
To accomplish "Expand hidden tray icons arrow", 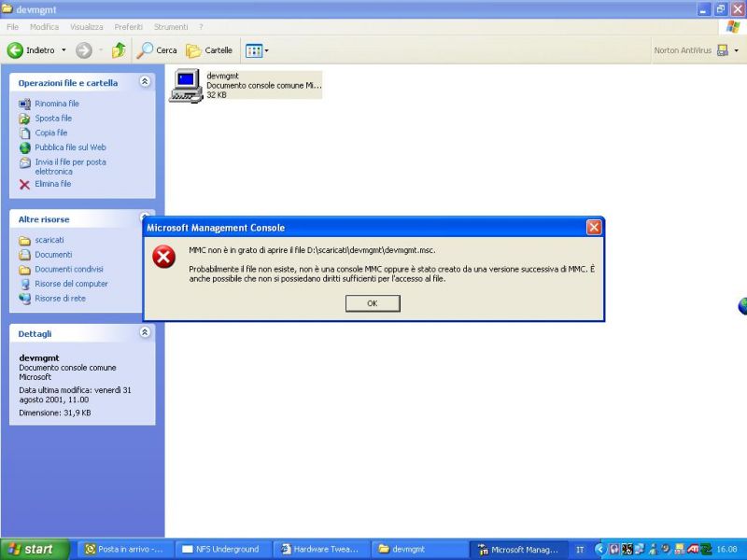I will pyautogui.click(x=600, y=550).
